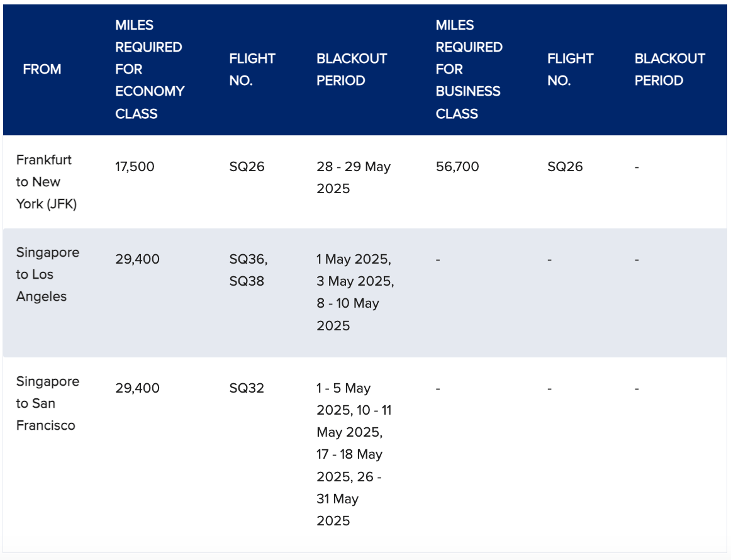Click the economy FLIGHT NO. column header

click(x=252, y=69)
